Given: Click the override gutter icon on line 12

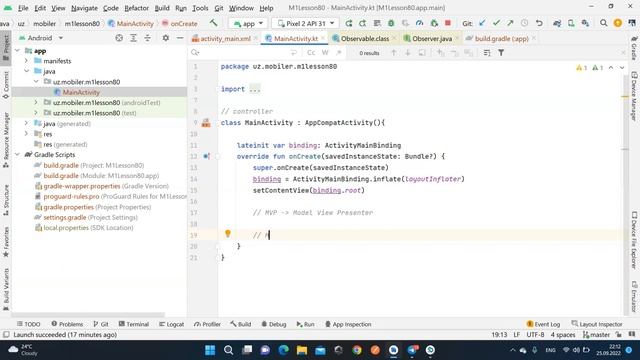Looking at the screenshot, I should tap(206, 156).
